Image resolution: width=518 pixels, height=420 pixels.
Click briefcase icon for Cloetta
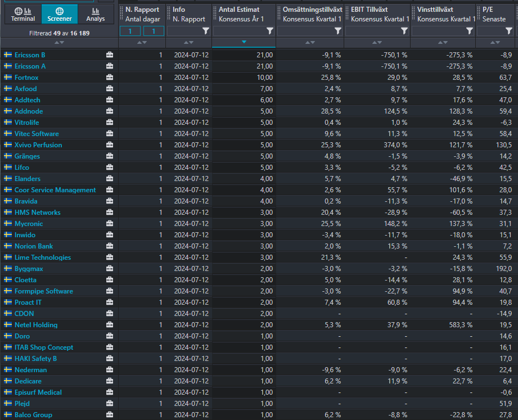click(110, 279)
